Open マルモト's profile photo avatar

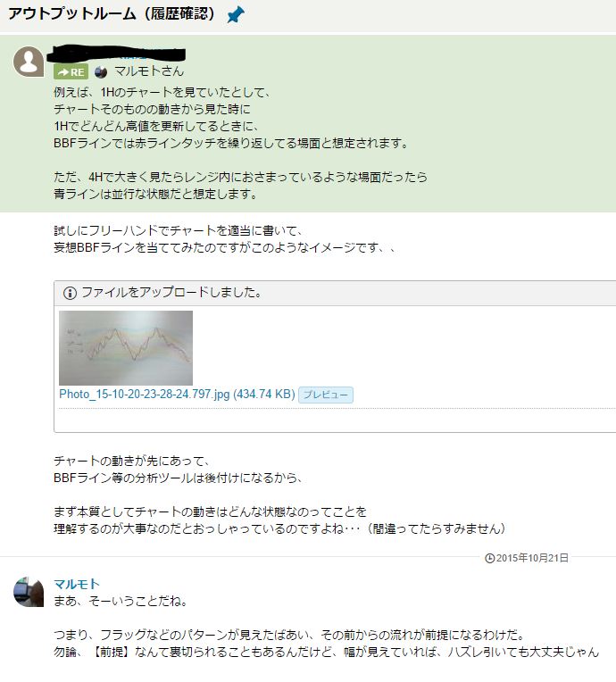(29, 592)
